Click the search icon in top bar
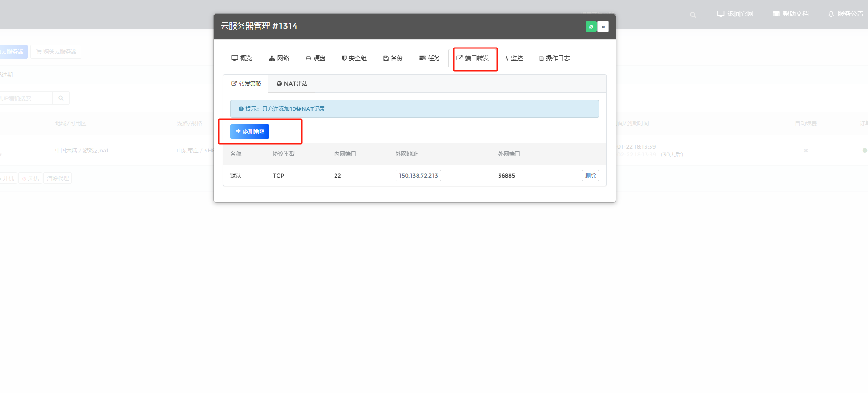The width and height of the screenshot is (868, 393). [x=693, y=15]
